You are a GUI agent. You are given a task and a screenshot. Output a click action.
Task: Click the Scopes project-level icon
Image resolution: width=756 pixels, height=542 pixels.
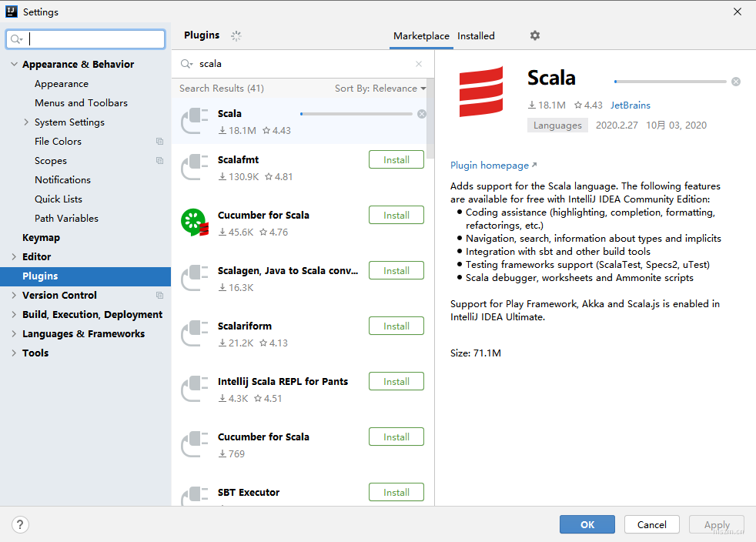coord(159,161)
